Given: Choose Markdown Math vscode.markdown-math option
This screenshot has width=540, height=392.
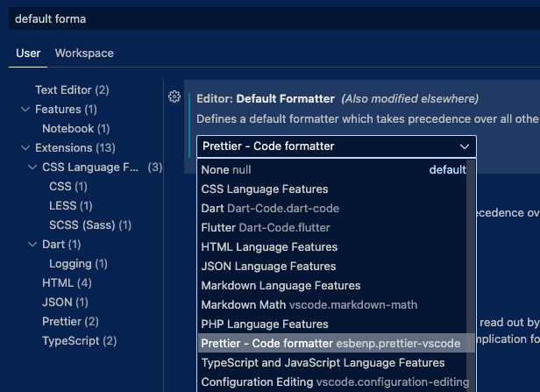Looking at the screenshot, I should coord(332,304).
